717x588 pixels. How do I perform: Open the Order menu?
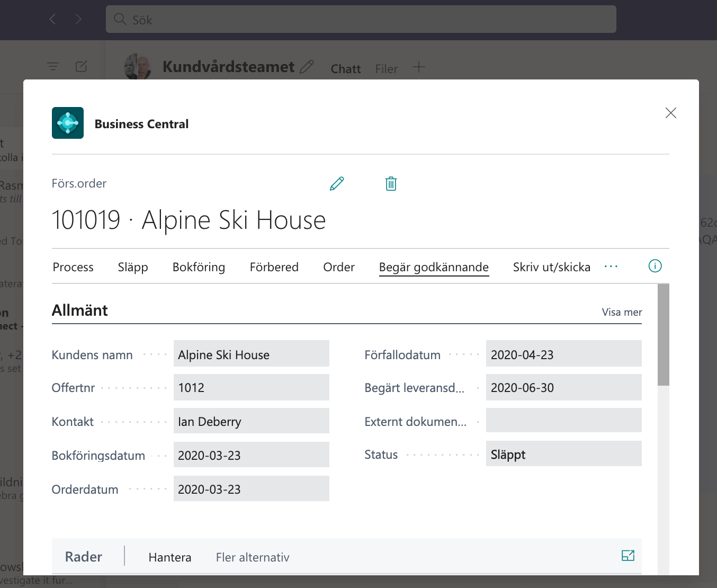click(339, 267)
